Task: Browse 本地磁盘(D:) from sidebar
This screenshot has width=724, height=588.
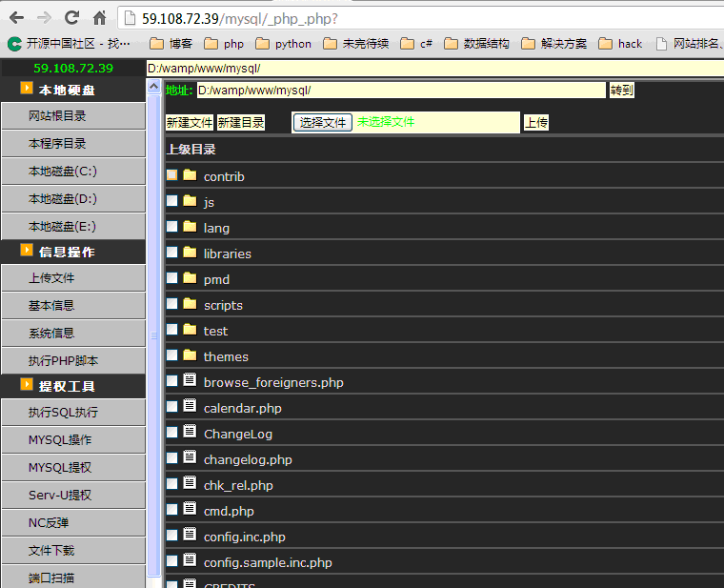Action: click(73, 199)
